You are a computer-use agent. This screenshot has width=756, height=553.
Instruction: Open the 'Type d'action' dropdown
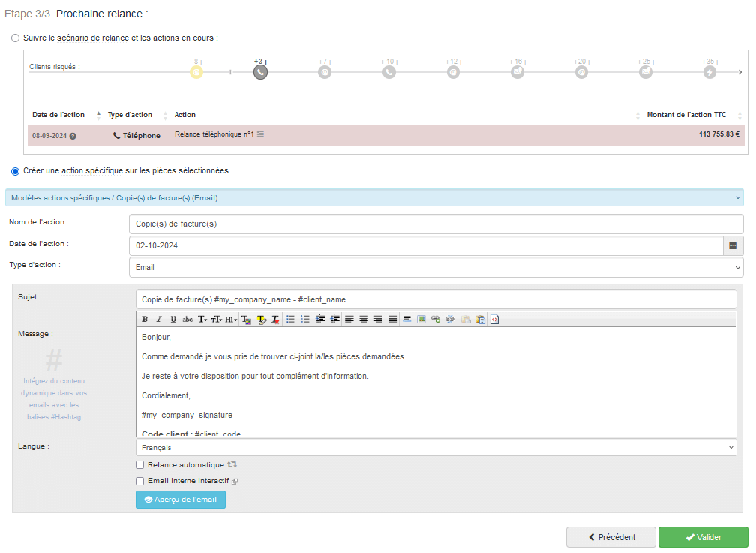pyautogui.click(x=436, y=267)
